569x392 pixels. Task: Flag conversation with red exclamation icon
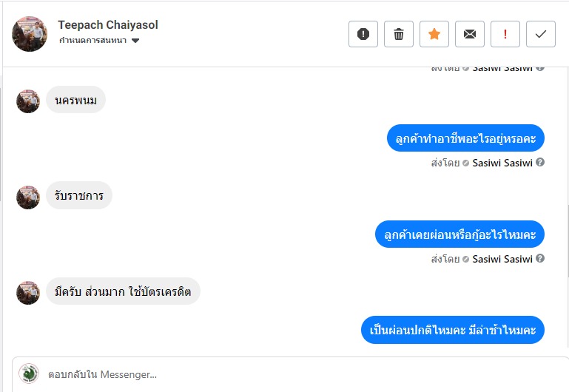tap(505, 34)
